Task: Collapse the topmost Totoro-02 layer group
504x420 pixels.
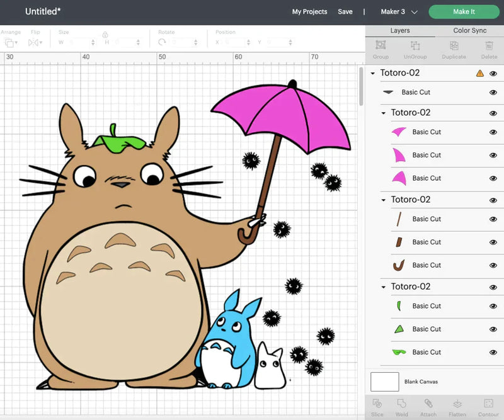Action: (373, 74)
